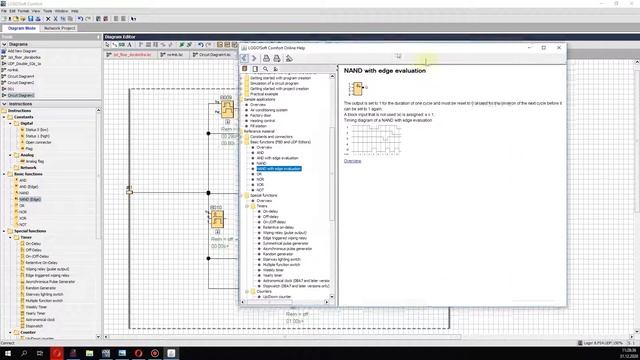Open 'AND with edge evaluation' help topic
The image size is (640, 360).
(278, 158)
